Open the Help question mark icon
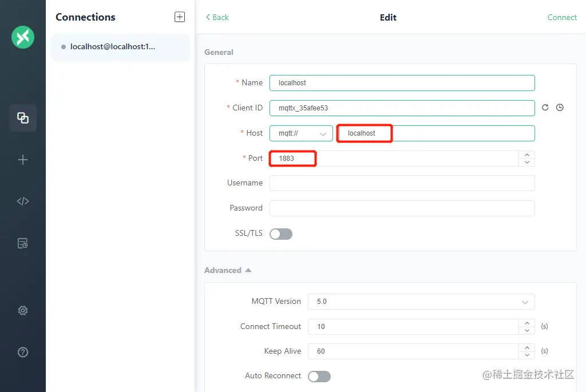The width and height of the screenshot is (586, 392). pyautogui.click(x=23, y=352)
